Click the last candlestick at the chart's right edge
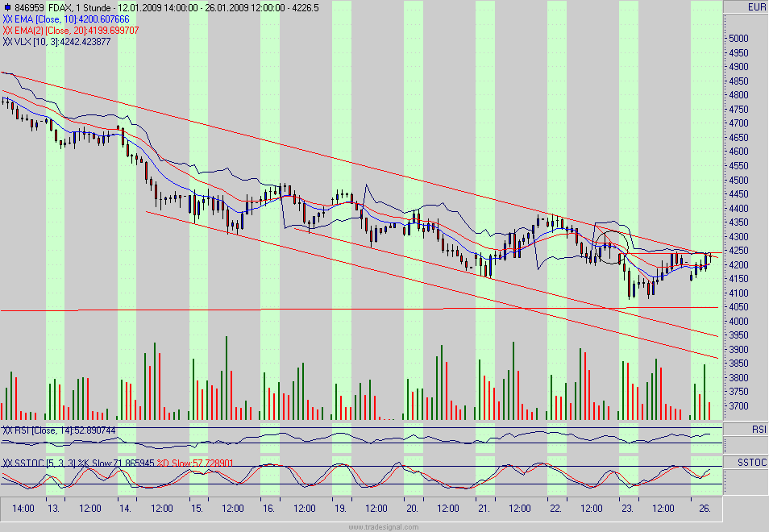Image resolution: width=769 pixels, height=532 pixels. click(x=713, y=256)
